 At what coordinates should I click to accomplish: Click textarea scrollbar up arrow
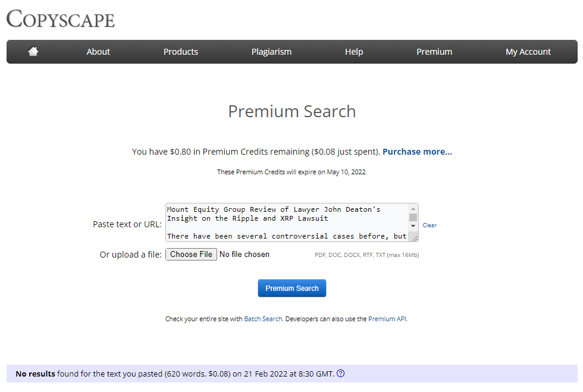413,209
